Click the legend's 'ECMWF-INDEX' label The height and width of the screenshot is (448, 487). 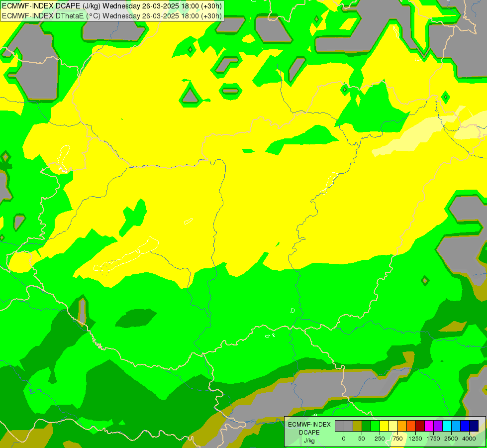(x=309, y=425)
